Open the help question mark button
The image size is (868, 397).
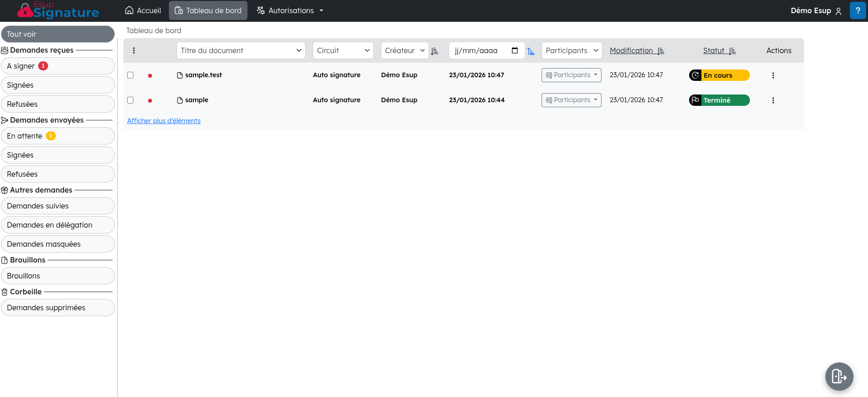[x=858, y=10]
